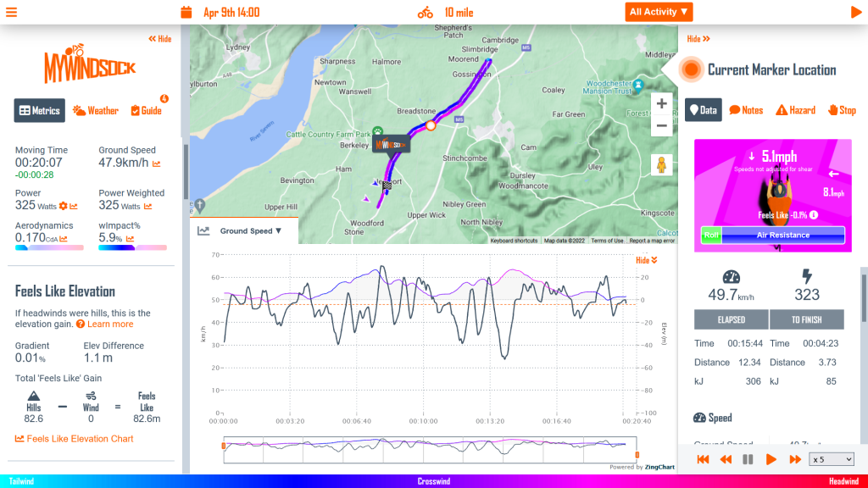
Task: Hide the left metrics panel
Action: click(159, 39)
